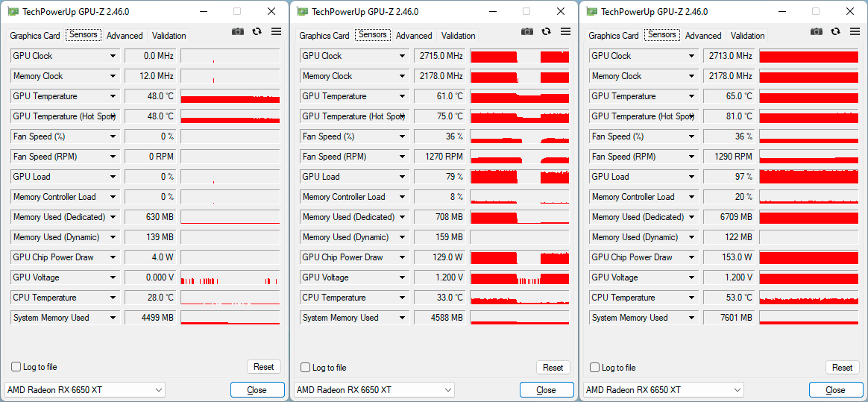Image resolution: width=868 pixels, height=402 pixels.
Task: Click the camera icon in right GPU-Z window
Action: tap(817, 31)
